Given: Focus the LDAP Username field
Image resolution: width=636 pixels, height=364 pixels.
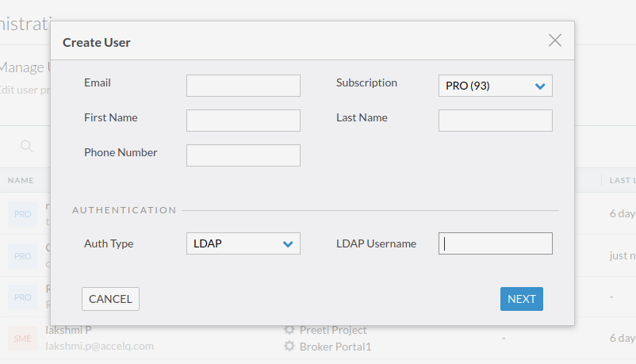Looking at the screenshot, I should pyautogui.click(x=496, y=243).
